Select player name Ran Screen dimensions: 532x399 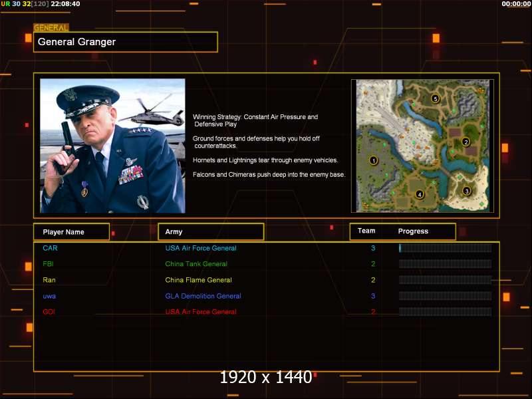point(49,280)
